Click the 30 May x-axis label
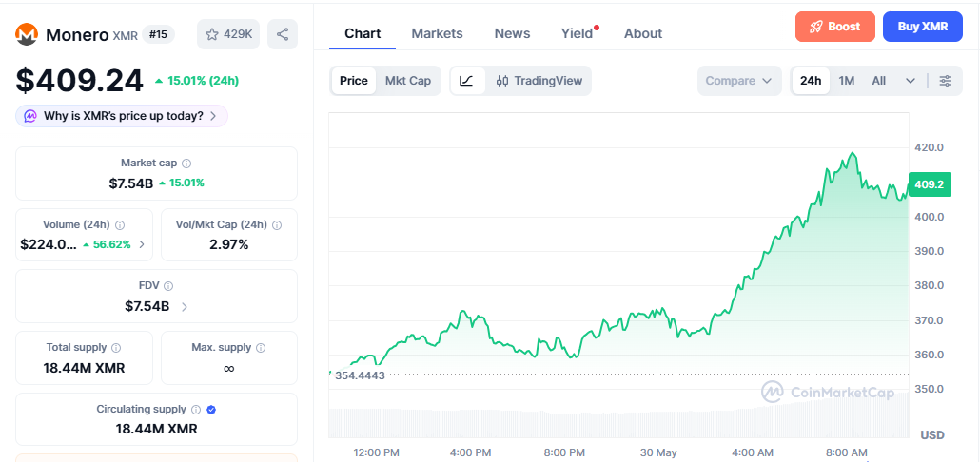 [658, 452]
